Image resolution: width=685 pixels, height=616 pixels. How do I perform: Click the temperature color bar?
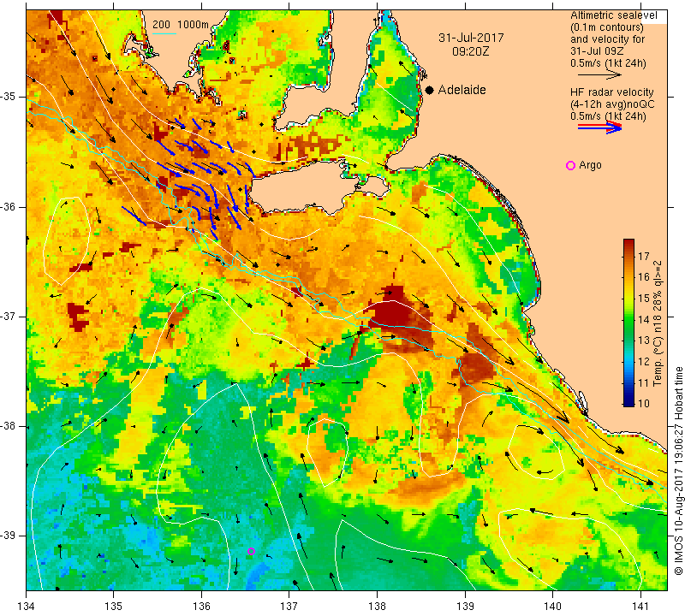point(628,323)
